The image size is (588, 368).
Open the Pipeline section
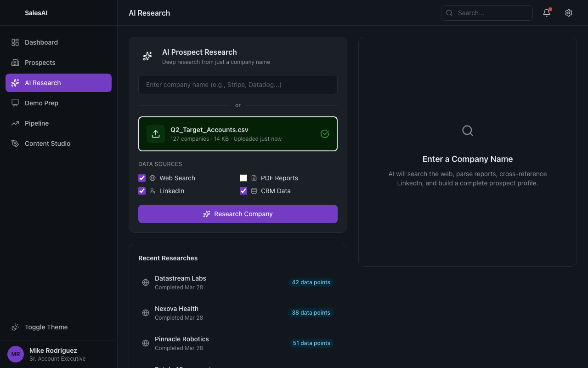(37, 123)
